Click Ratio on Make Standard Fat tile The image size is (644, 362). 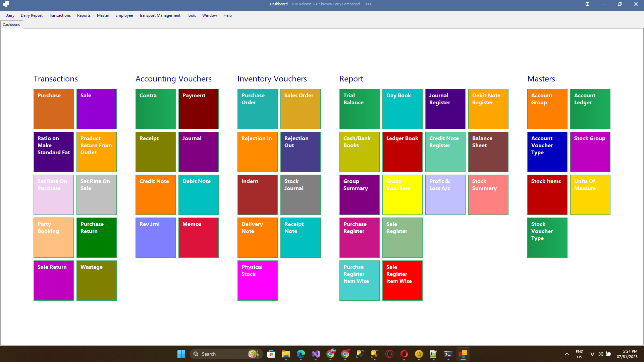click(54, 152)
